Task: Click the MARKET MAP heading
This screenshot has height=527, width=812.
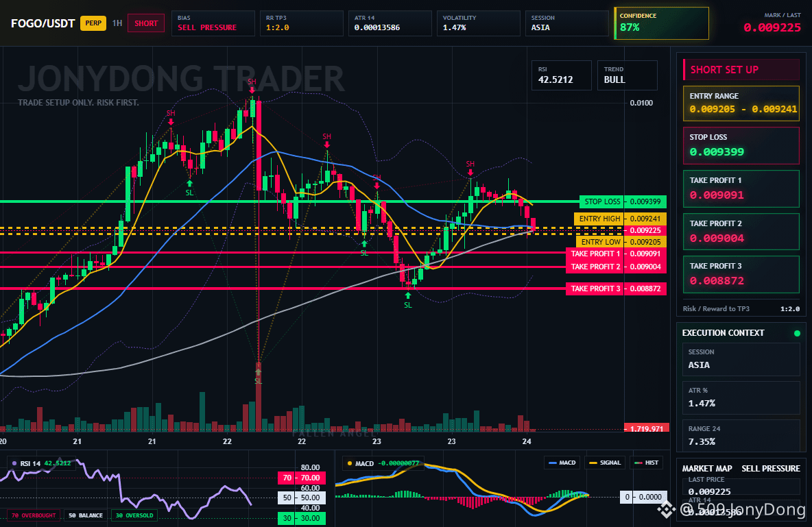Action: 707,469
